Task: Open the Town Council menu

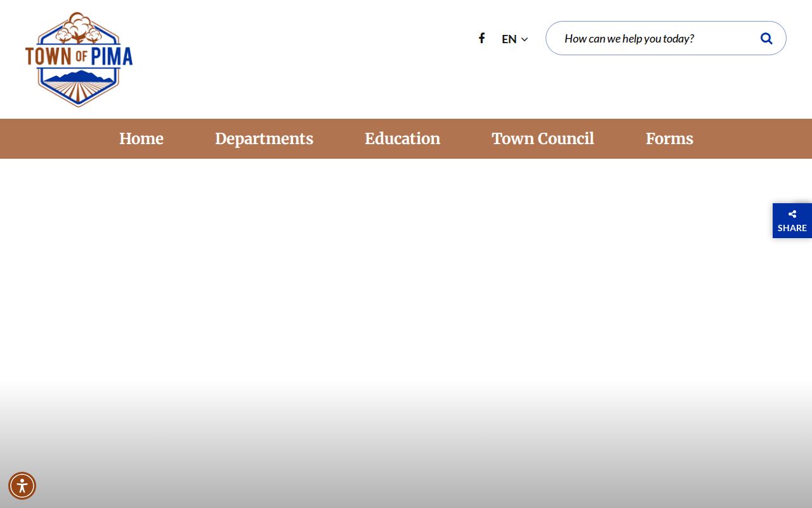Action: click(x=543, y=138)
